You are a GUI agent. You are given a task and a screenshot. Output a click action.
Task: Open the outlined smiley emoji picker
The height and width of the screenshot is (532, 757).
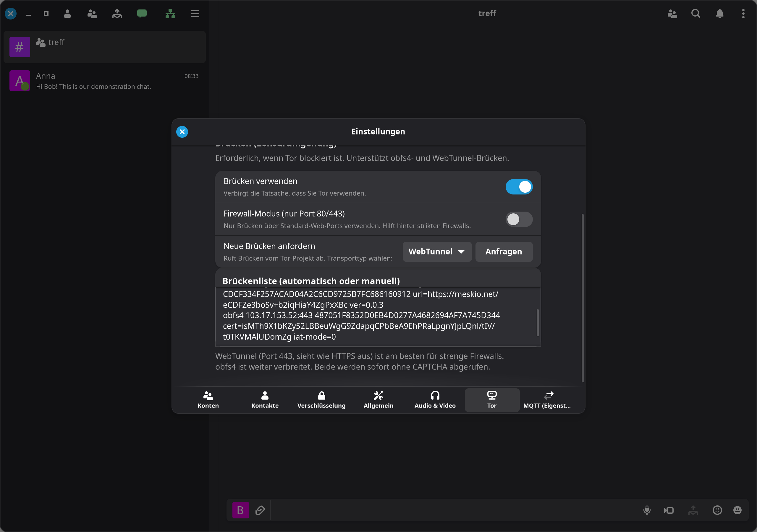[717, 510]
